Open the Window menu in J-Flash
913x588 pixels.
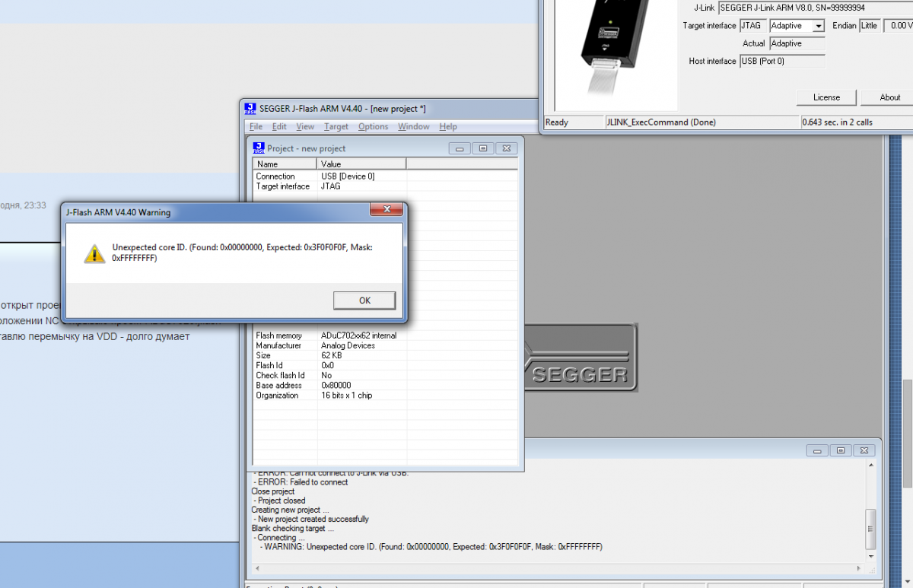point(413,126)
